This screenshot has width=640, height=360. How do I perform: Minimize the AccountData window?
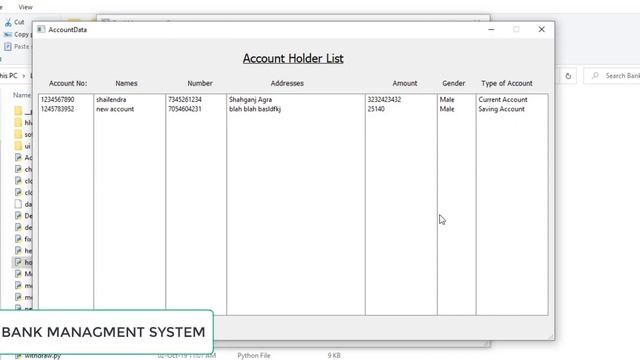point(491,29)
